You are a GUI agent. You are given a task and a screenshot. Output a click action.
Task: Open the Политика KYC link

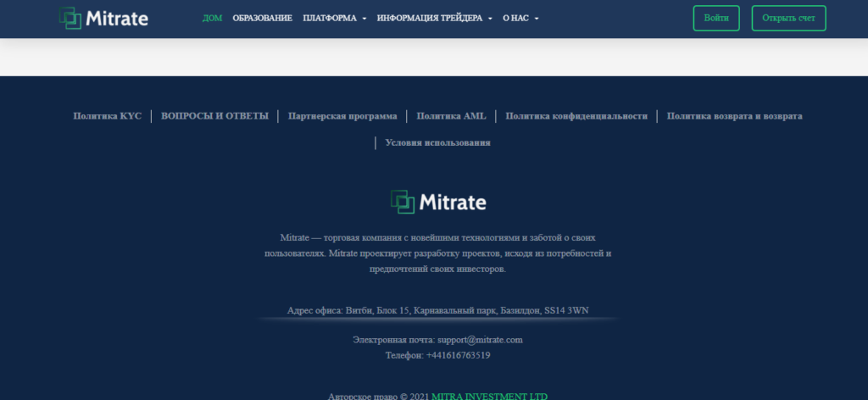click(x=108, y=116)
